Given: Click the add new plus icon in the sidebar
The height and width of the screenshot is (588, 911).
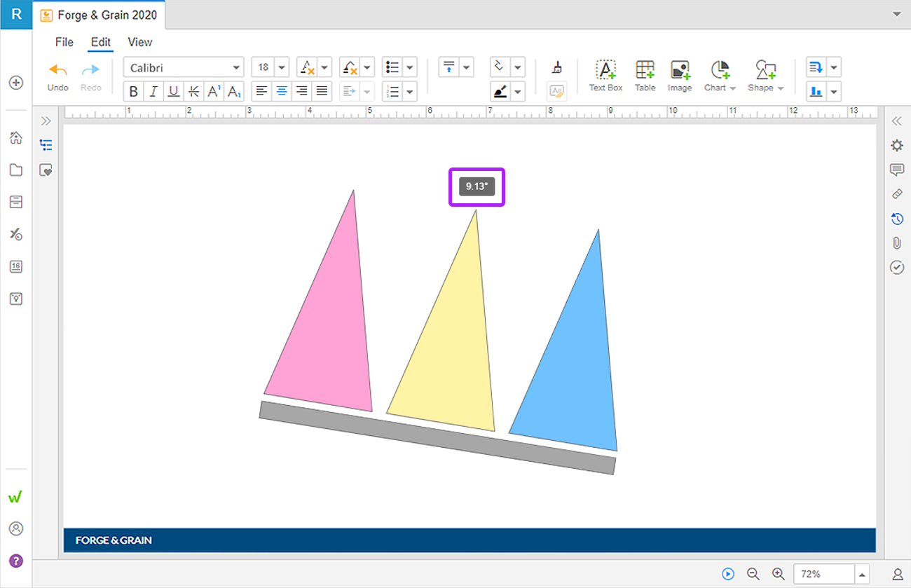Looking at the screenshot, I should point(16,83).
